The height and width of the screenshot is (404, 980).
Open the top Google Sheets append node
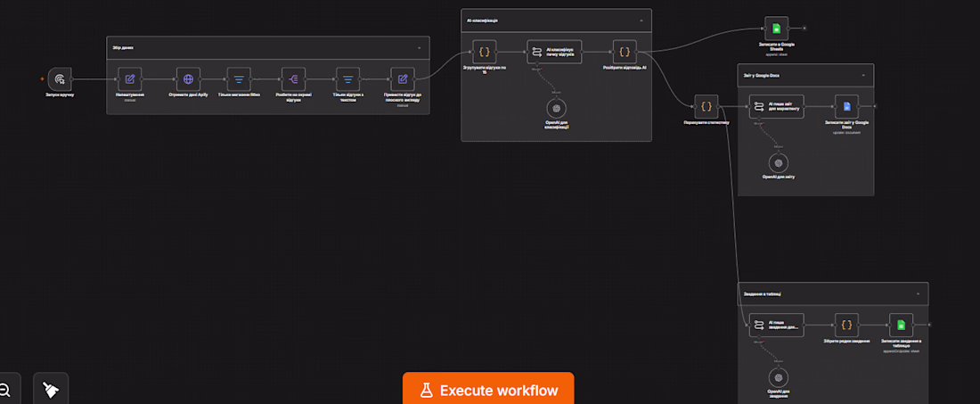(776, 29)
